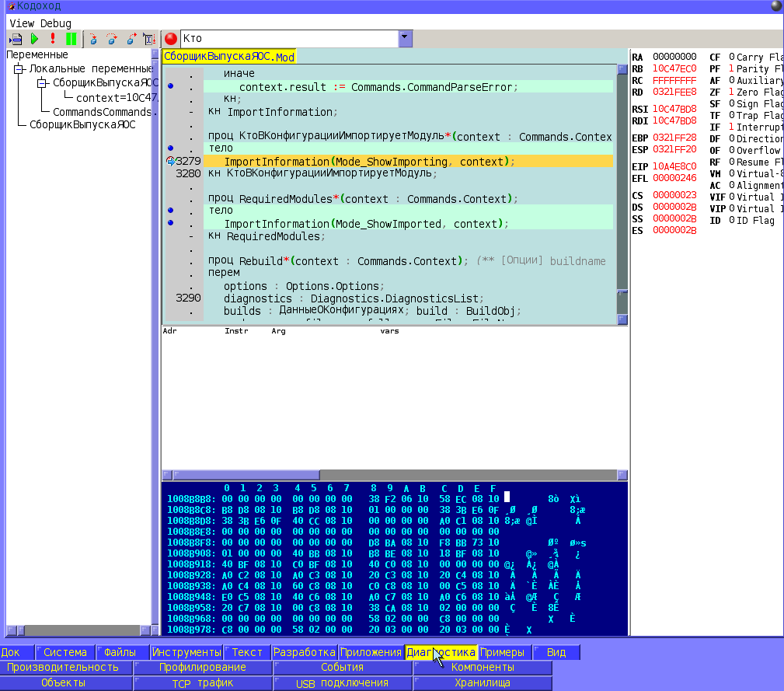Click the Step Out icon
Viewport: 784px width, 691px height.
pos(131,39)
